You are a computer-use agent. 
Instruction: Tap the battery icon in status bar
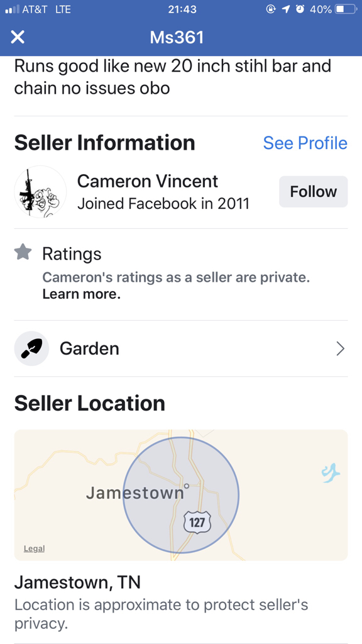pyautogui.click(x=346, y=9)
